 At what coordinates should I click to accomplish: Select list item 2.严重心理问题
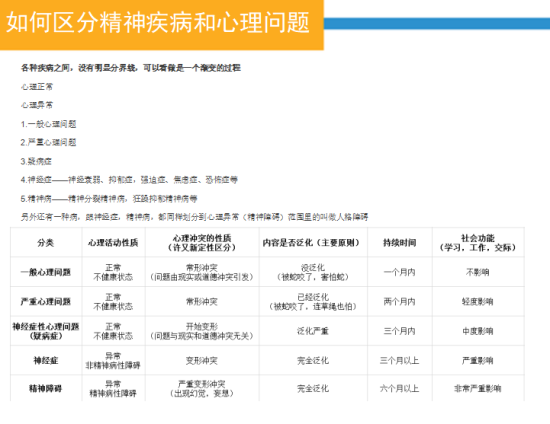(x=48, y=142)
